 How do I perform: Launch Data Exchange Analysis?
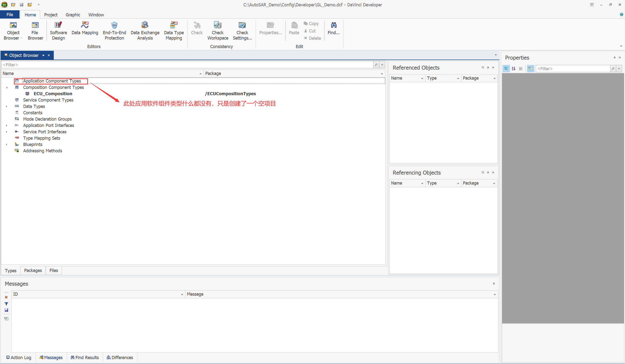tap(145, 31)
